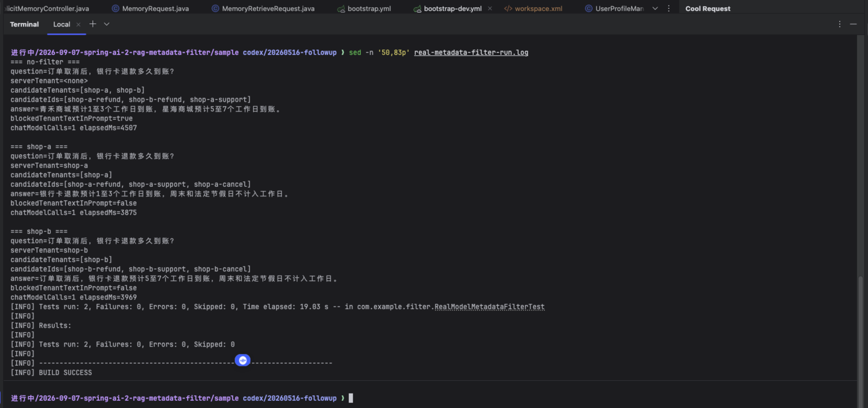Open the ImplicitMemoryController.java tab

(46, 8)
